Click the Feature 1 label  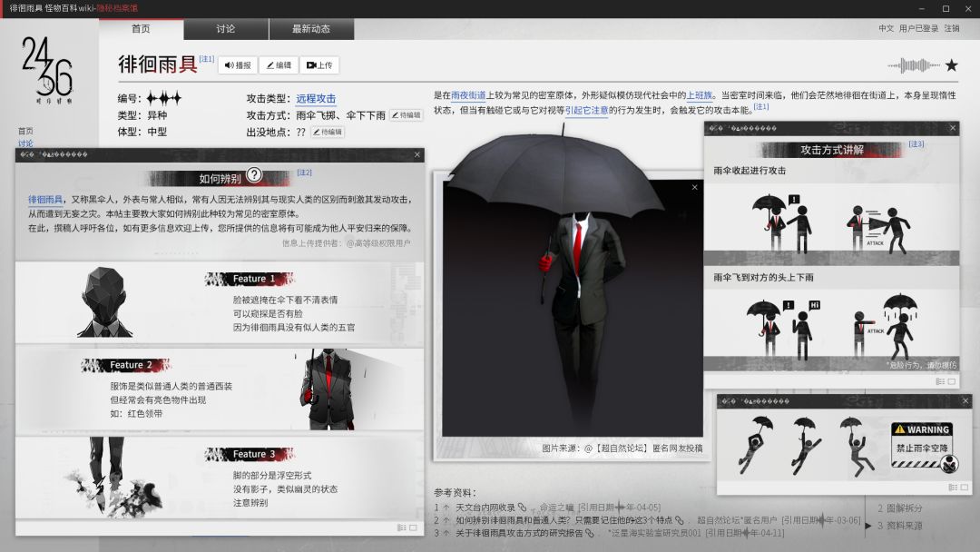(250, 279)
